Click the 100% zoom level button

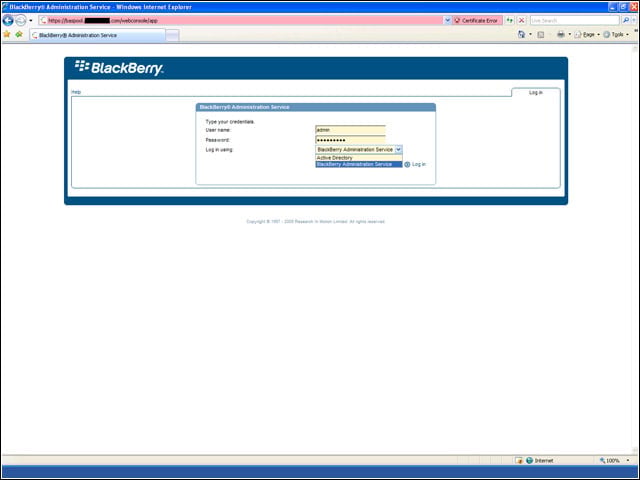click(x=610, y=460)
